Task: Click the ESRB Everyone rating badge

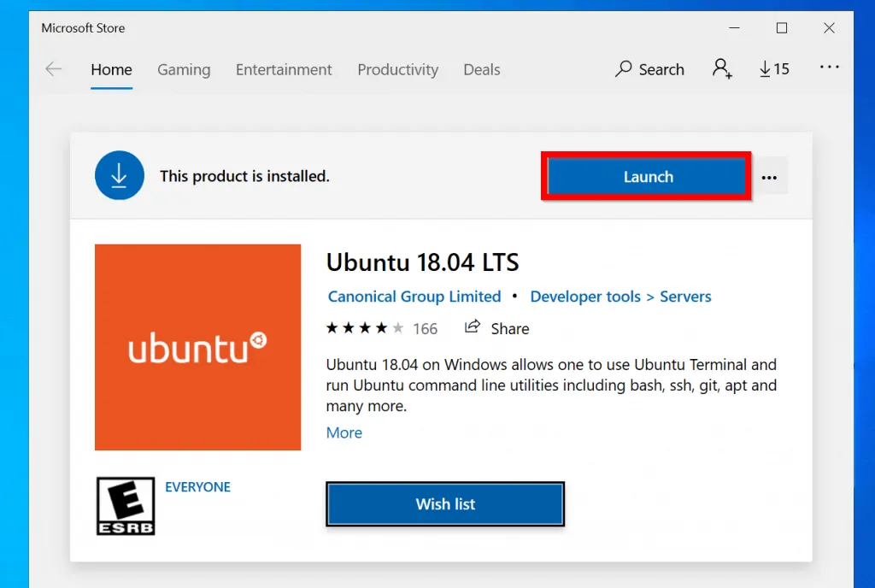Action: (x=126, y=506)
